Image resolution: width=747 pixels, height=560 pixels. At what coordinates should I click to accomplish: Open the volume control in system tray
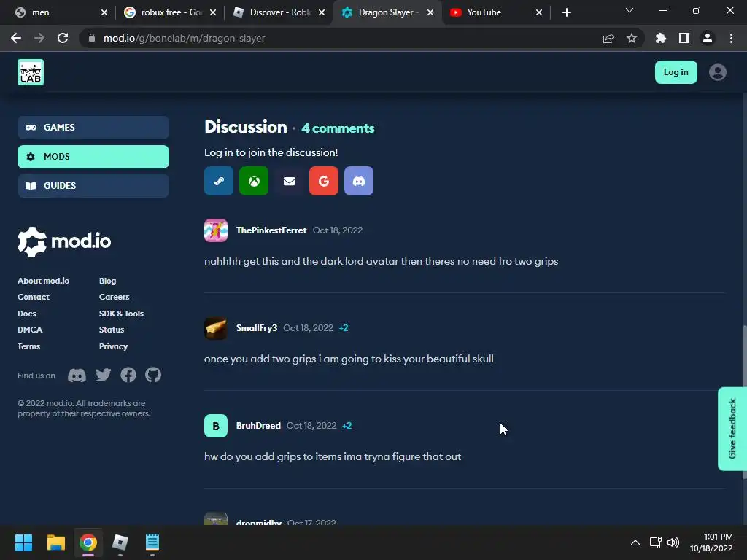673,542
